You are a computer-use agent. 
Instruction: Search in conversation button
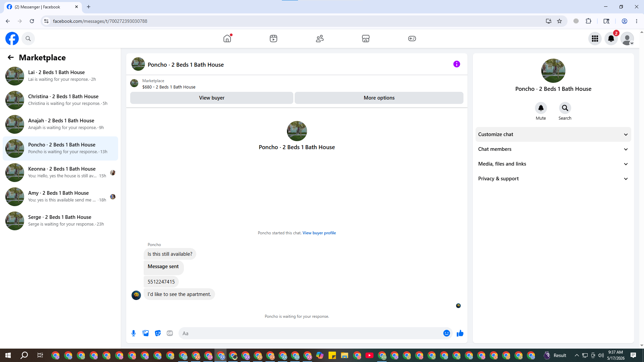tap(565, 108)
